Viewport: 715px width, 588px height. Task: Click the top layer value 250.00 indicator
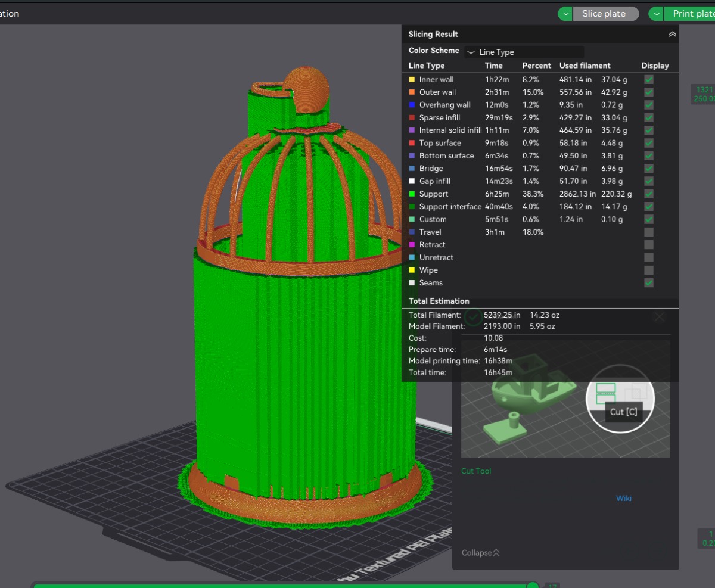coord(704,94)
